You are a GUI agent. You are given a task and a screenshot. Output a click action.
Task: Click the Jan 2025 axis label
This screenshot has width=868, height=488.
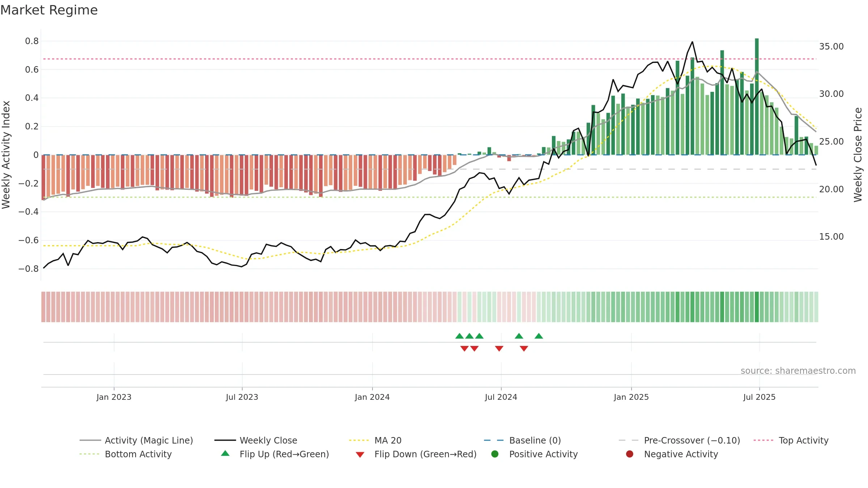tap(631, 397)
